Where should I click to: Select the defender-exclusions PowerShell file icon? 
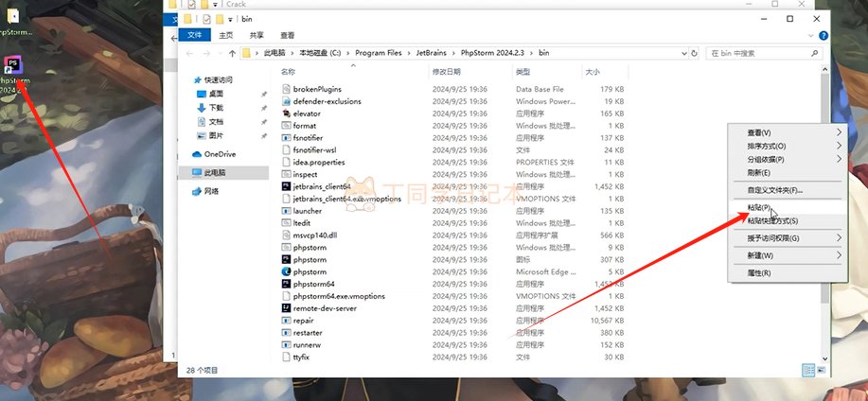click(x=286, y=101)
